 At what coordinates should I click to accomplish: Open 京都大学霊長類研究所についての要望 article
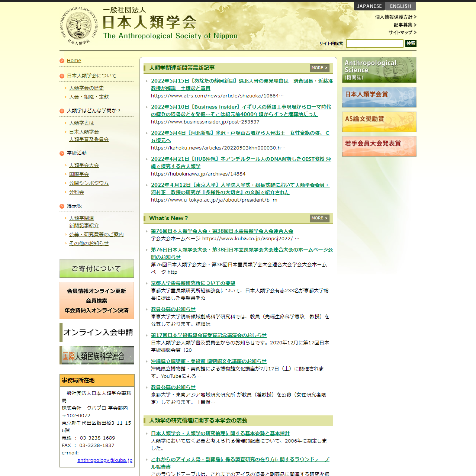click(x=193, y=283)
